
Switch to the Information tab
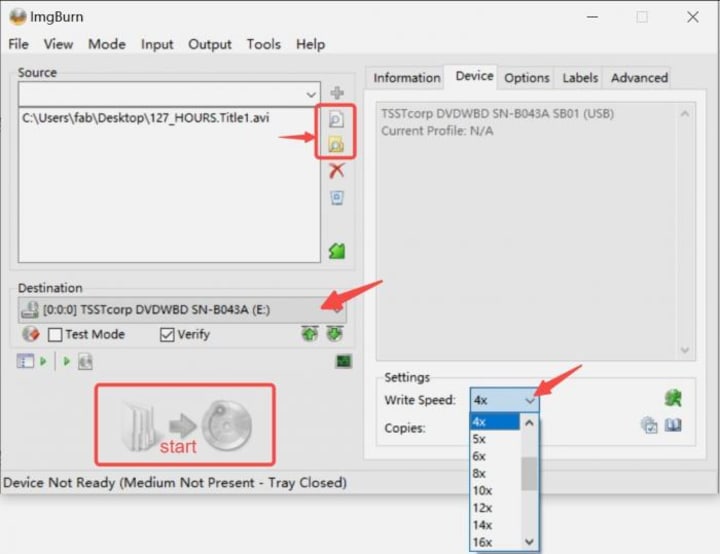click(x=407, y=78)
